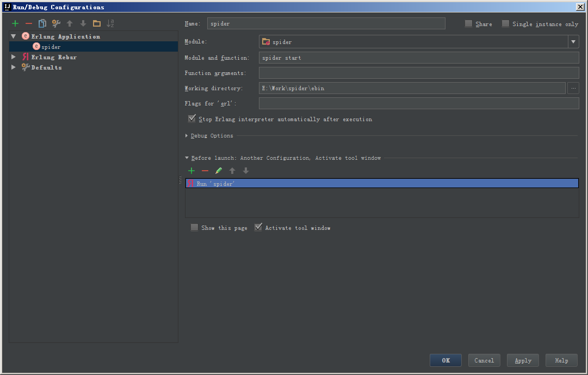This screenshot has height=375, width=588.
Task: Sort configurations alphabetically
Action: pos(109,23)
